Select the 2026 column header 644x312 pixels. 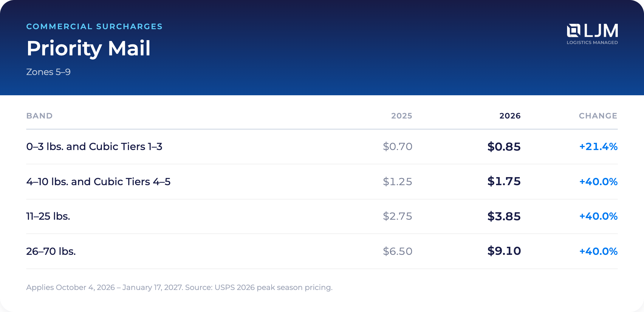tap(510, 116)
